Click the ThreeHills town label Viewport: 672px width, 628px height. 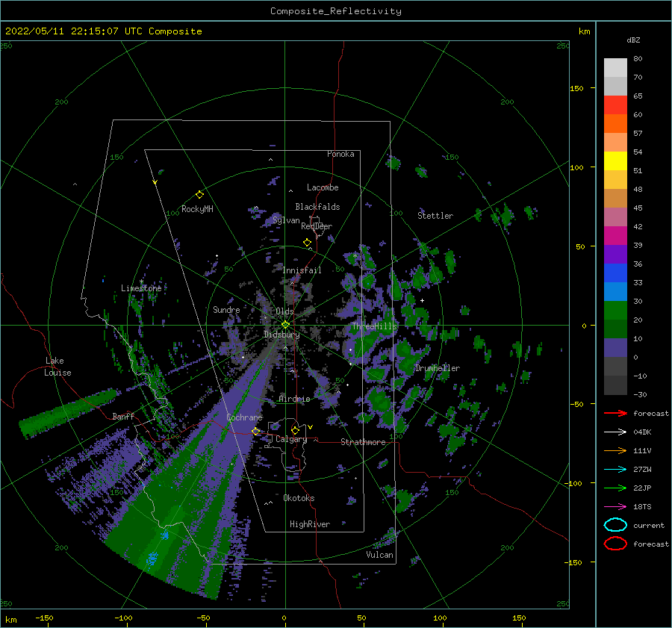[375, 326]
